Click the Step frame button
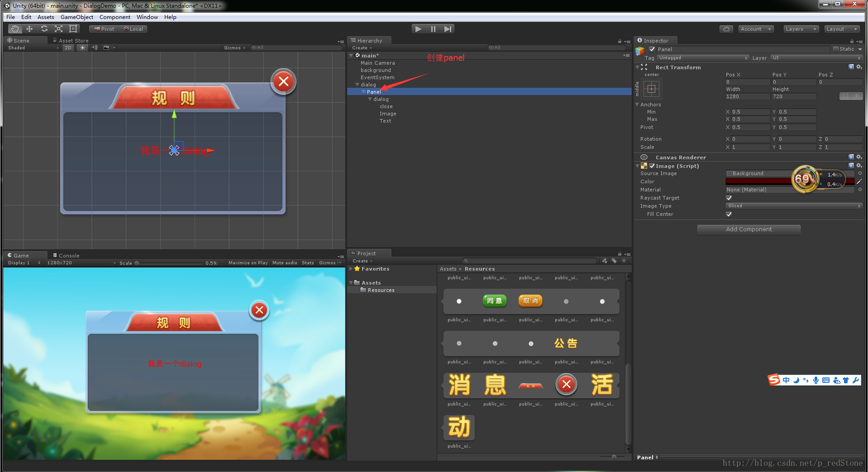This screenshot has height=472, width=868. tap(448, 29)
